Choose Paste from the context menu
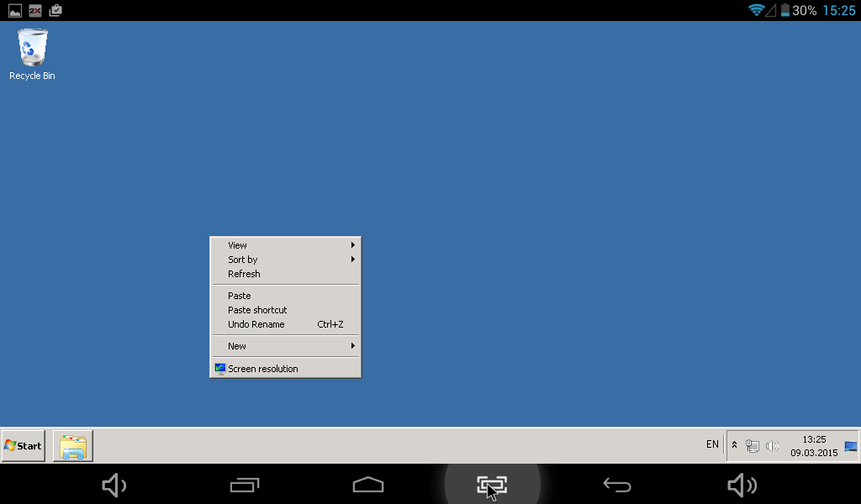861x504 pixels. point(286,296)
